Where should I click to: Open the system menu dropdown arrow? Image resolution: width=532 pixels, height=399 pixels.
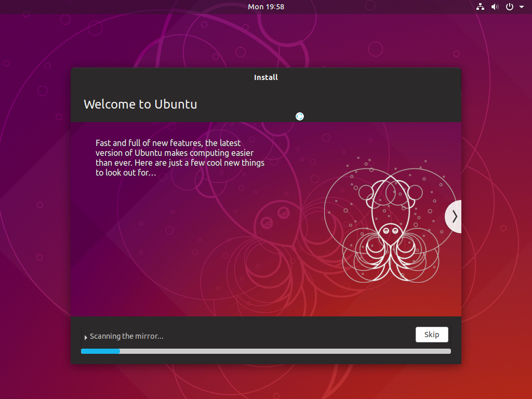pos(522,7)
